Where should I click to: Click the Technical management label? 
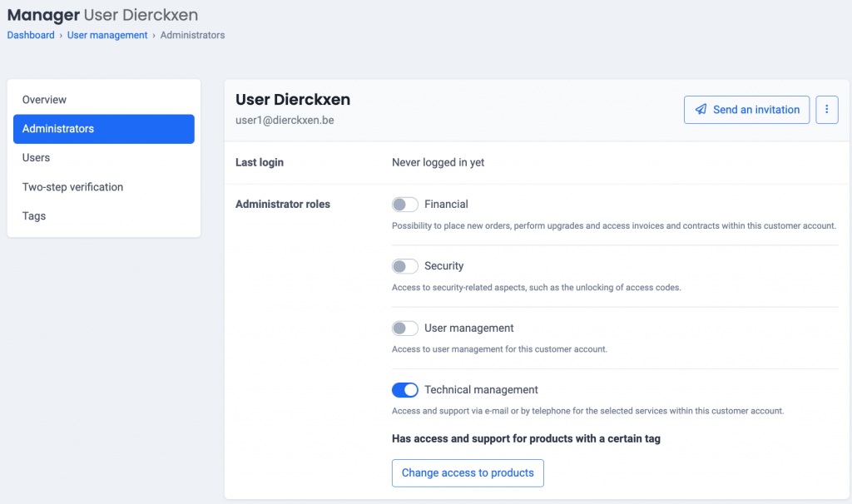click(481, 390)
